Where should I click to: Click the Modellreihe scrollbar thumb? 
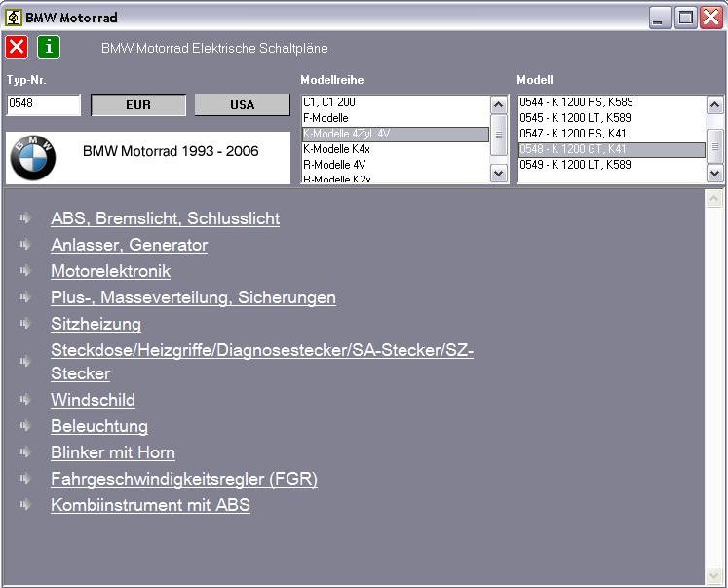499,136
